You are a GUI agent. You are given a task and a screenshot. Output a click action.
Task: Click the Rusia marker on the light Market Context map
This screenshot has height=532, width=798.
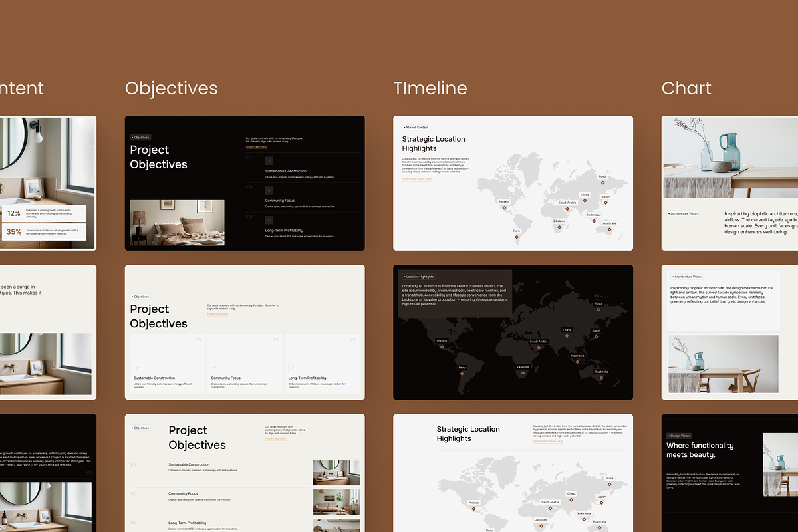tap(602, 183)
